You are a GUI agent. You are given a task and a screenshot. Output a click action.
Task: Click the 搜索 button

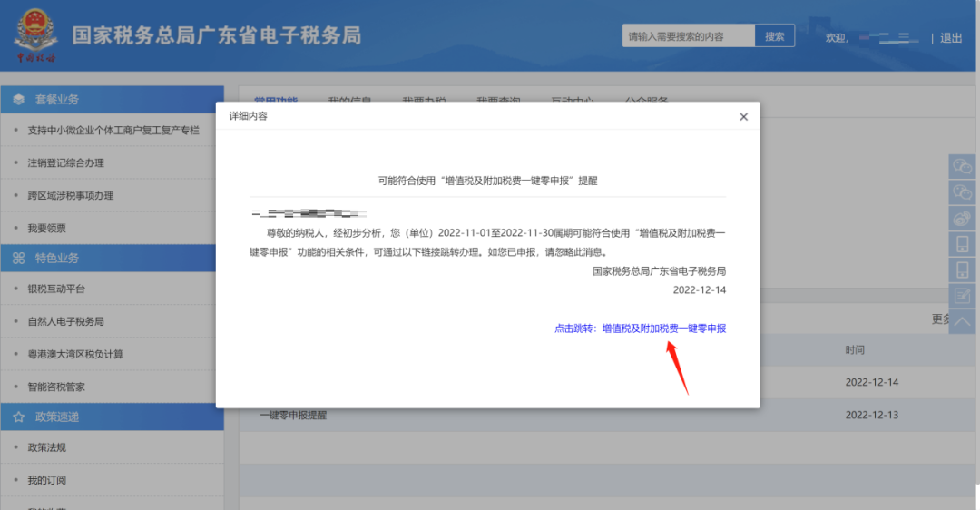tap(774, 36)
